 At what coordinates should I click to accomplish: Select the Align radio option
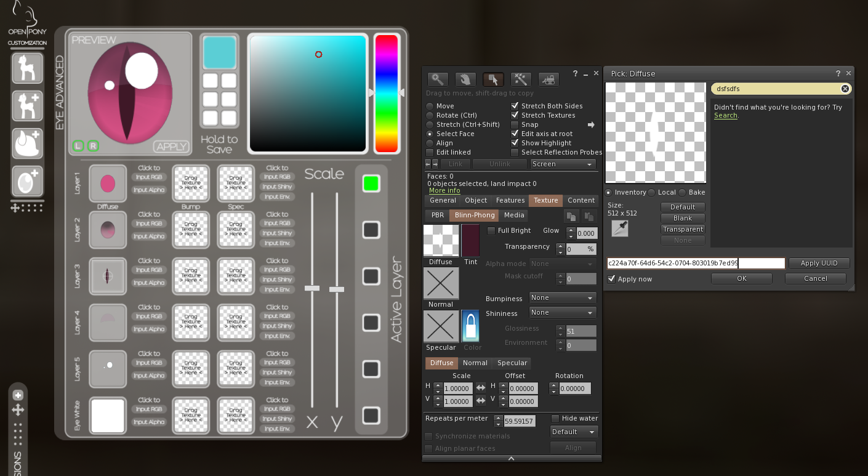pyautogui.click(x=430, y=143)
